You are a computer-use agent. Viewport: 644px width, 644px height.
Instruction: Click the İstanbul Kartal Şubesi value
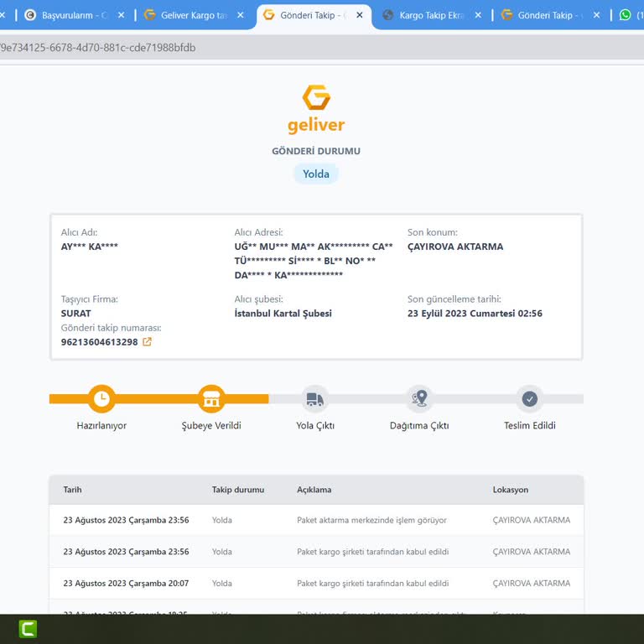(x=283, y=314)
